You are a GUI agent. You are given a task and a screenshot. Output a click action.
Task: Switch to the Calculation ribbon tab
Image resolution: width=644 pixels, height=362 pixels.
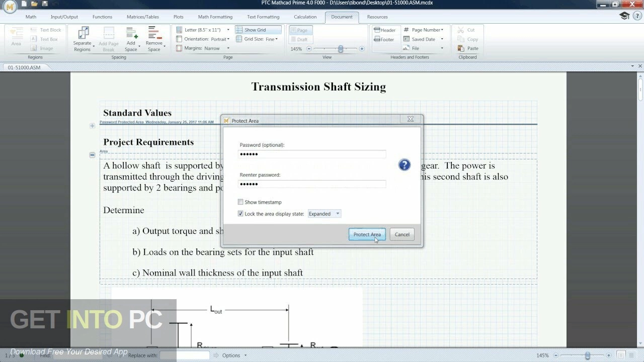(x=305, y=17)
